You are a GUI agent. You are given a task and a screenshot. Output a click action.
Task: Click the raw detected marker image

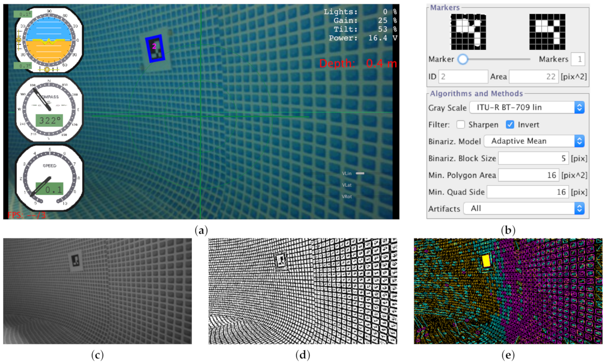468,32
